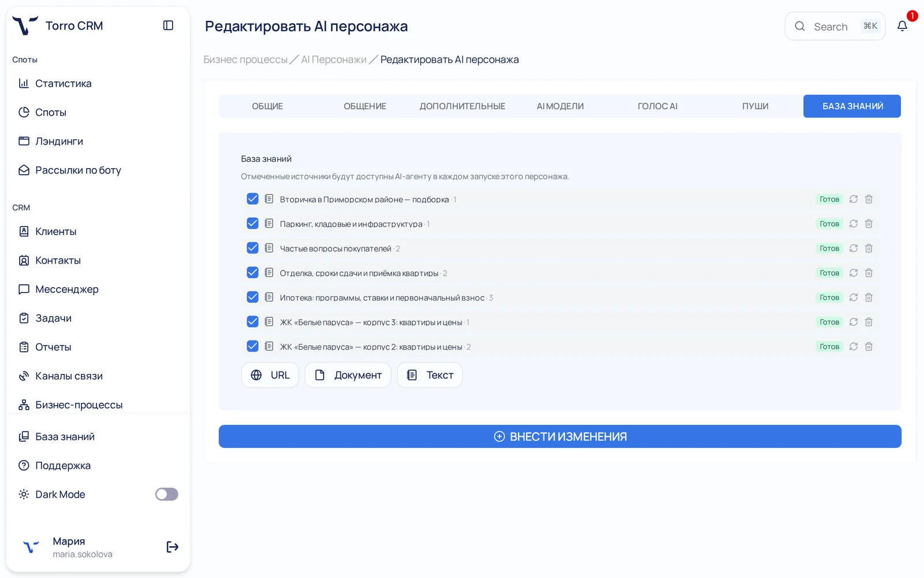Open the ГОЛОС AI tab

coord(658,106)
